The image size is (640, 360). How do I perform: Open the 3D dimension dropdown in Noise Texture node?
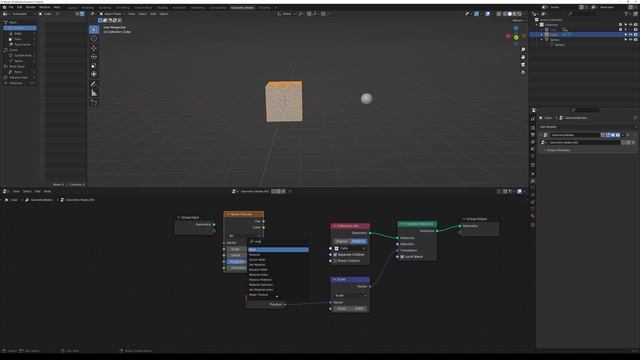coord(244,236)
